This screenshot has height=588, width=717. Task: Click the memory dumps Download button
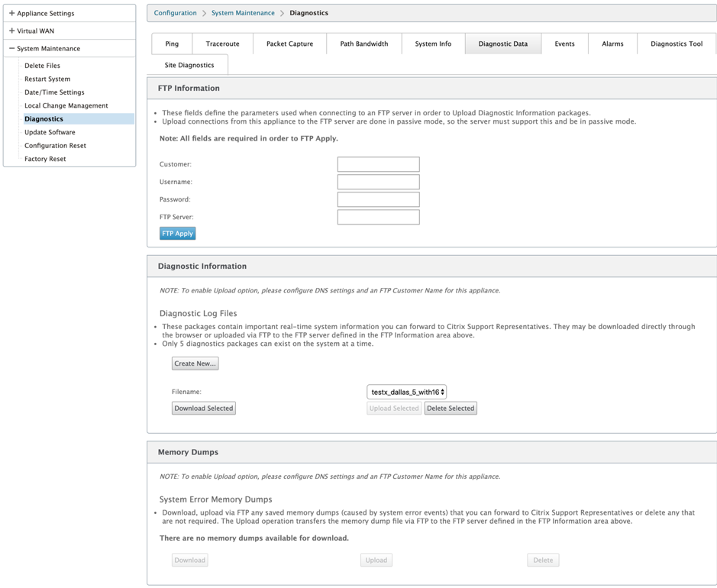click(190, 560)
